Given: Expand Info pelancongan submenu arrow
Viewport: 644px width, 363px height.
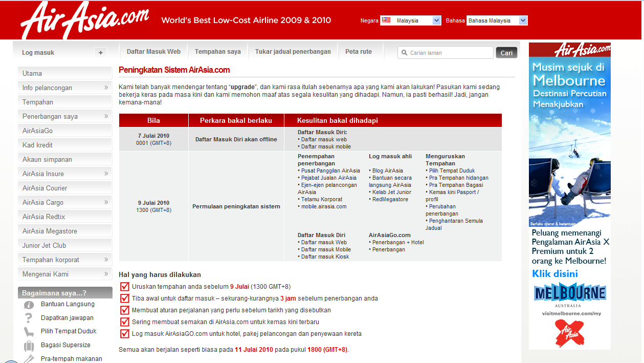Looking at the screenshot, I should point(106,88).
